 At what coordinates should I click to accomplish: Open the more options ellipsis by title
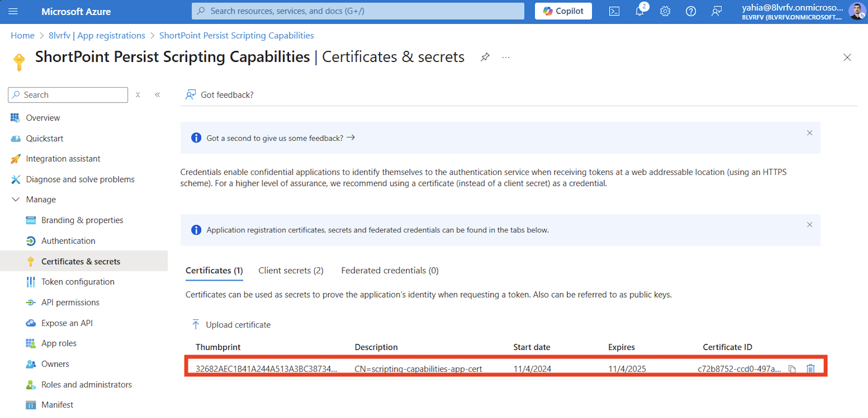pyautogui.click(x=506, y=57)
